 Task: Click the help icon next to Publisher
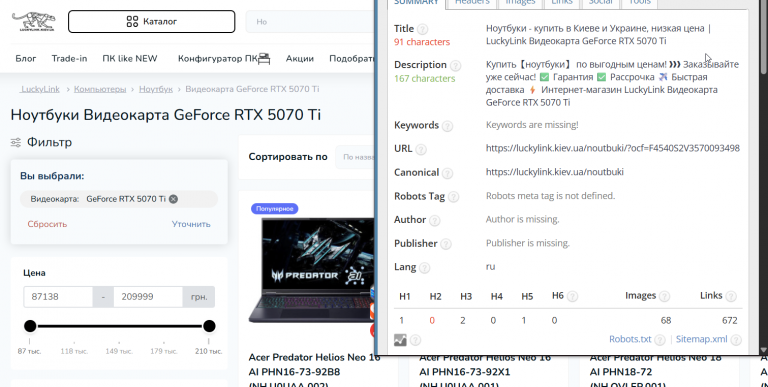pyautogui.click(x=446, y=244)
